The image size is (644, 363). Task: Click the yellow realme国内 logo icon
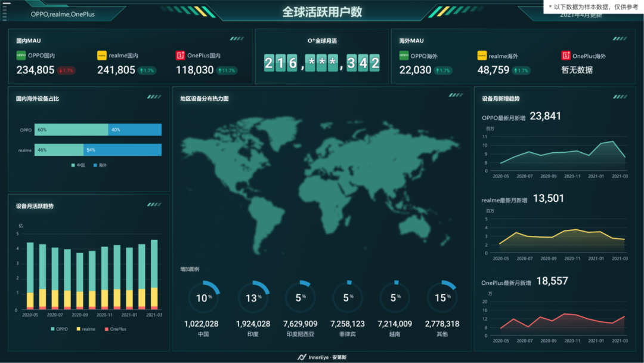click(x=101, y=55)
